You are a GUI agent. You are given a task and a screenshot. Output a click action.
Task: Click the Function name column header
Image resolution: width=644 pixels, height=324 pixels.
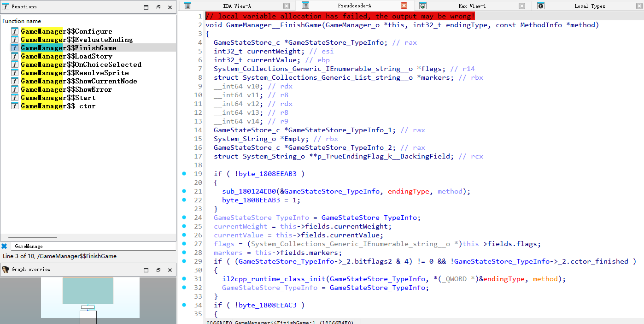(x=22, y=21)
